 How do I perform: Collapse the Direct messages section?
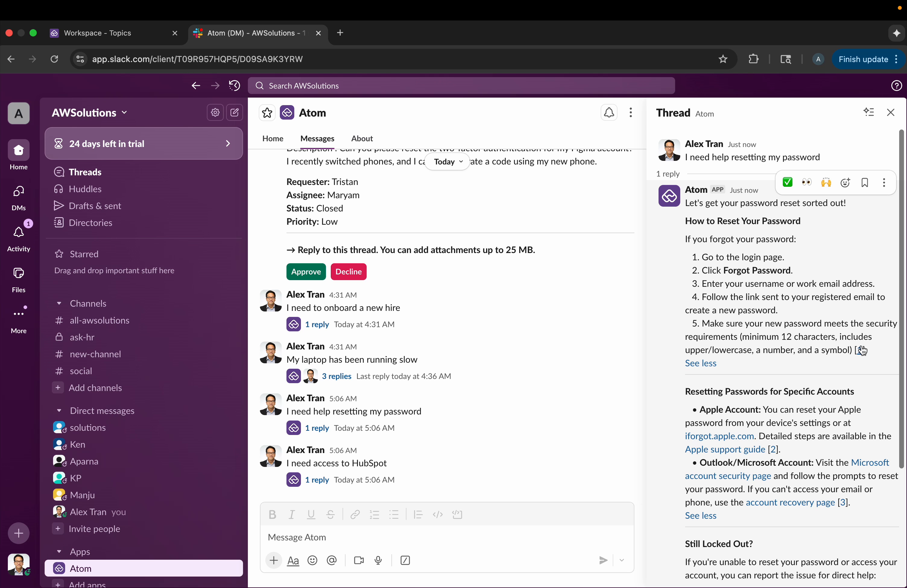(59, 411)
